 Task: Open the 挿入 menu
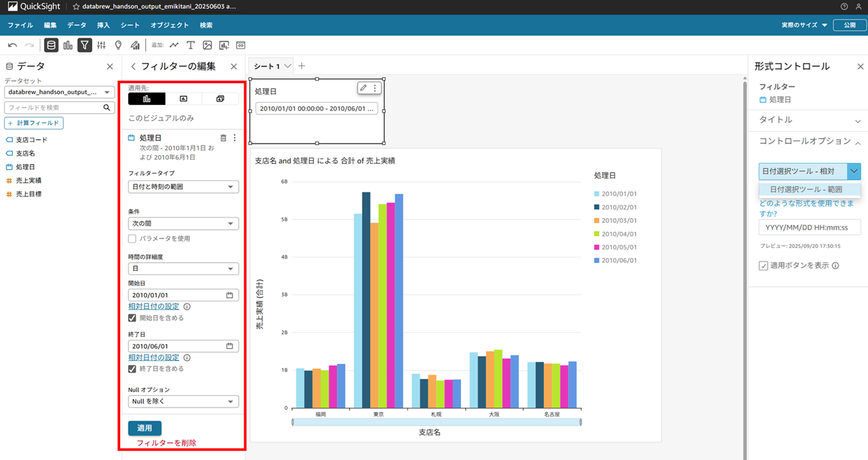click(103, 25)
